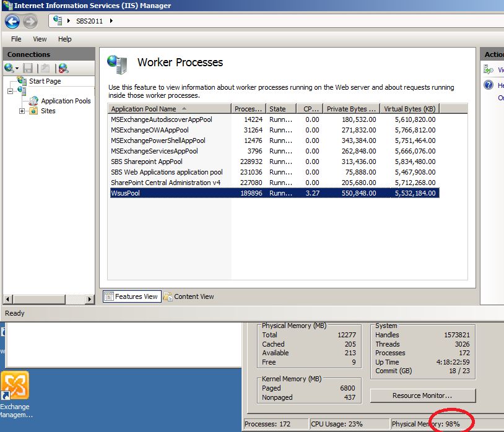Open the Help menu
This screenshot has width=504, height=432.
(64, 39)
